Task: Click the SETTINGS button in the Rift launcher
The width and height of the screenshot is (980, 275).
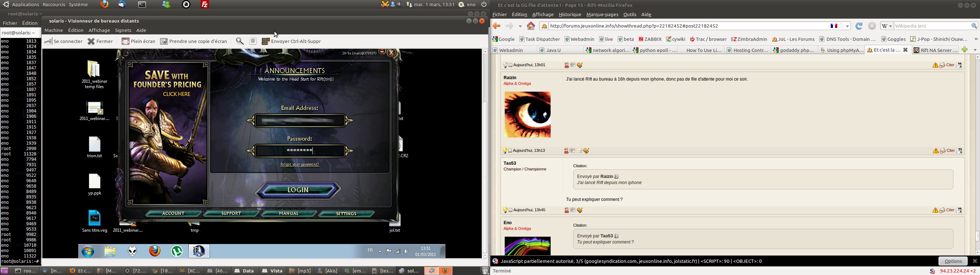Action: 347,214
